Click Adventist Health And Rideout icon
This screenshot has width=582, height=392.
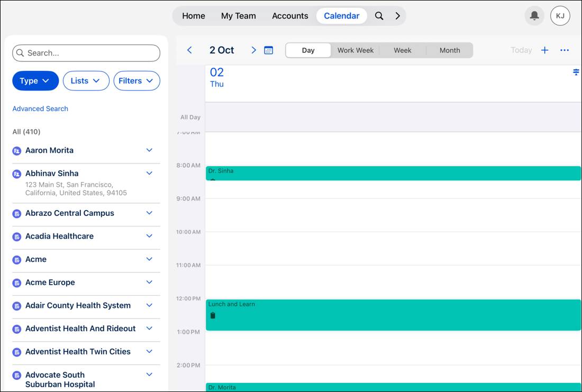click(17, 329)
